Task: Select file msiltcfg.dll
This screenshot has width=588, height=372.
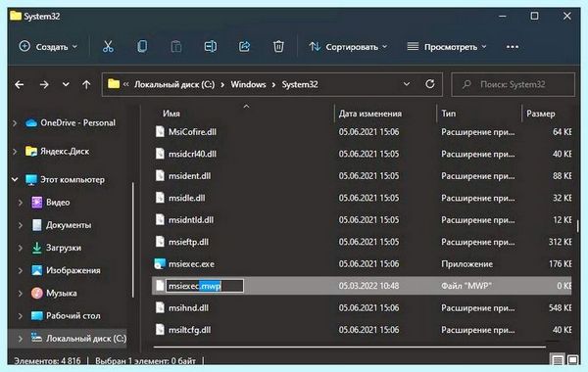Action: [x=189, y=330]
